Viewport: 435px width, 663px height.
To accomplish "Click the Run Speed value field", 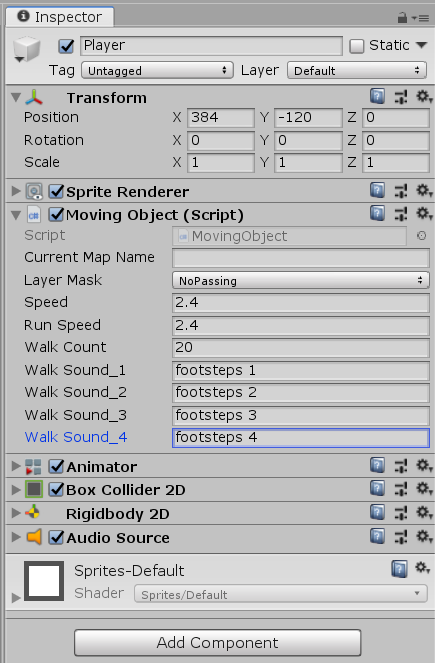I will pyautogui.click(x=301, y=325).
